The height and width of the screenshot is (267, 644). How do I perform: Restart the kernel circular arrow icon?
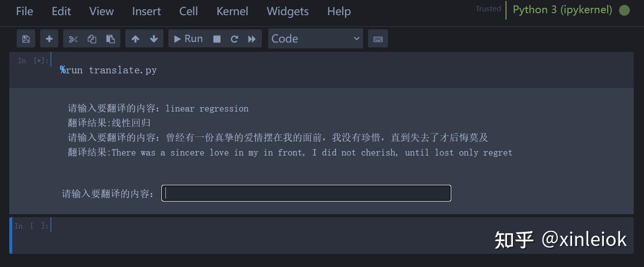click(234, 39)
